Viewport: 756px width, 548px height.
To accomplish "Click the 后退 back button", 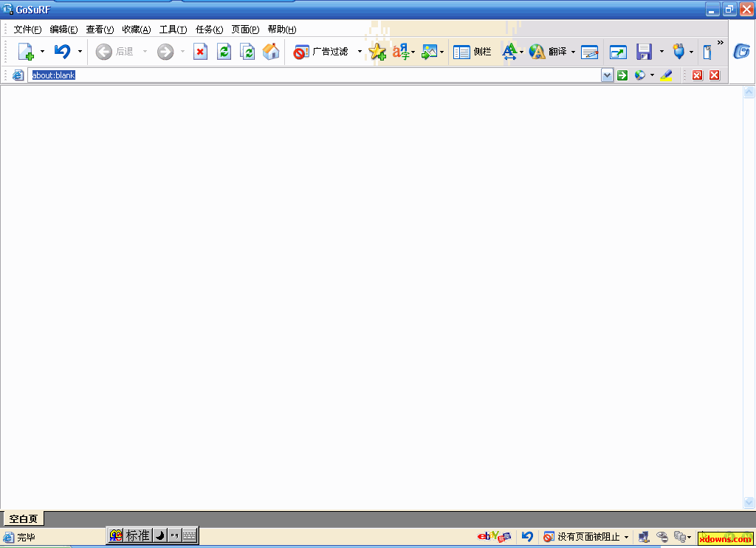I will click(114, 51).
